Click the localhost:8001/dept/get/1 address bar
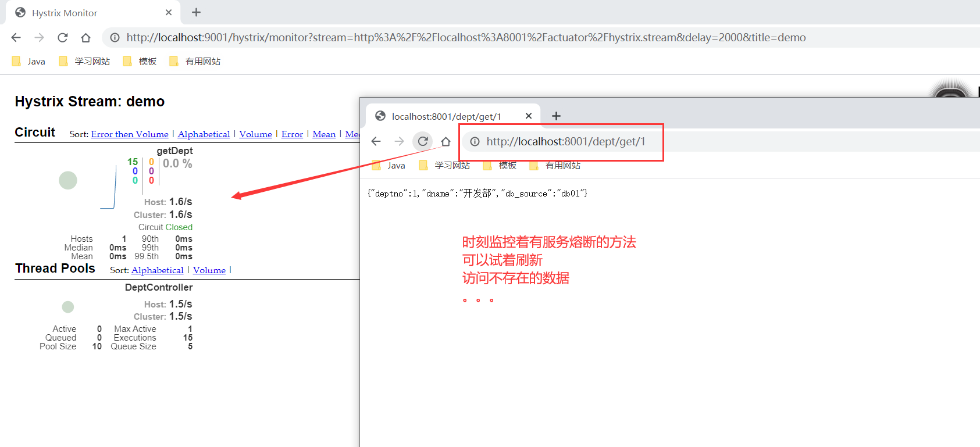This screenshot has height=447, width=980. tap(721, 142)
